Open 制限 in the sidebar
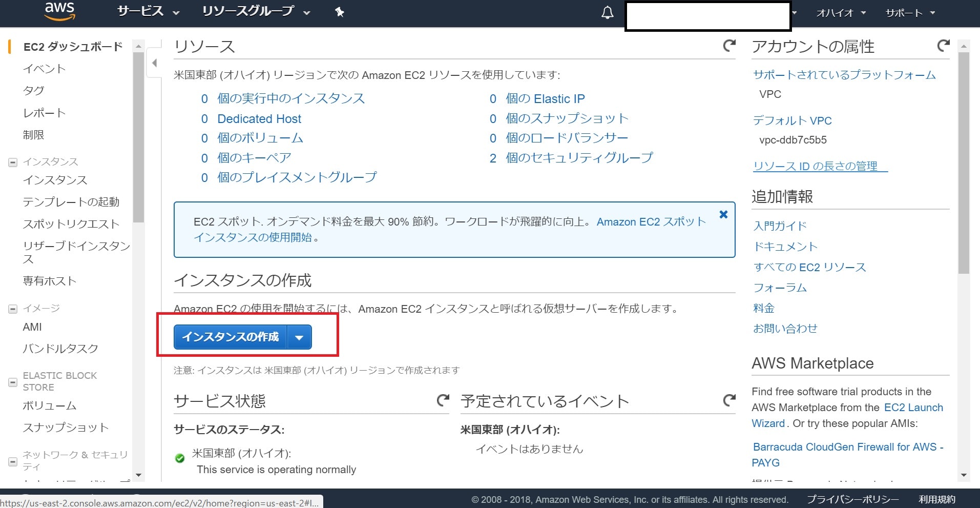The width and height of the screenshot is (980, 508). tap(34, 135)
